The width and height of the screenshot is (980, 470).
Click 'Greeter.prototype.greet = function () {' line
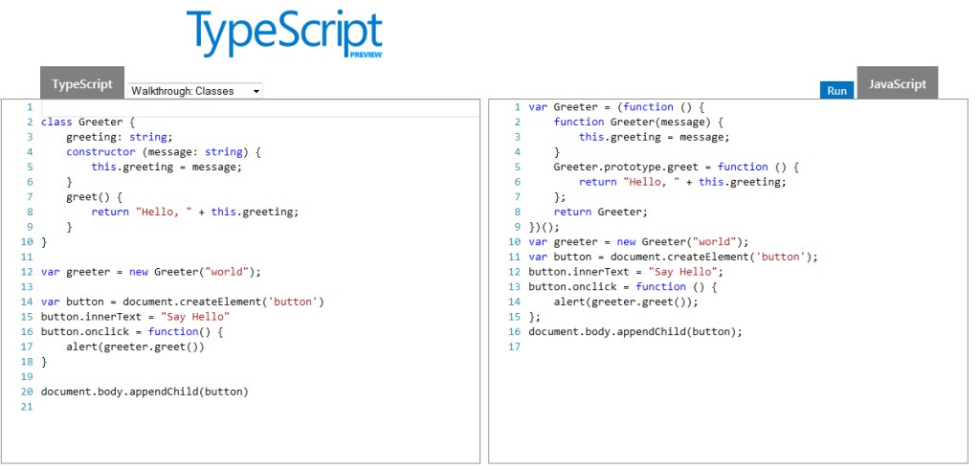677,167
